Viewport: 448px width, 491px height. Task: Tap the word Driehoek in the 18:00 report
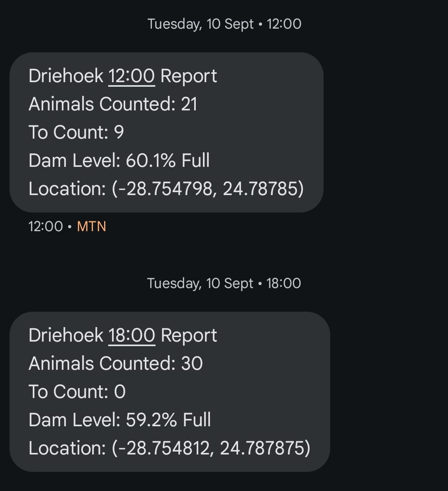pyautogui.click(x=66, y=335)
